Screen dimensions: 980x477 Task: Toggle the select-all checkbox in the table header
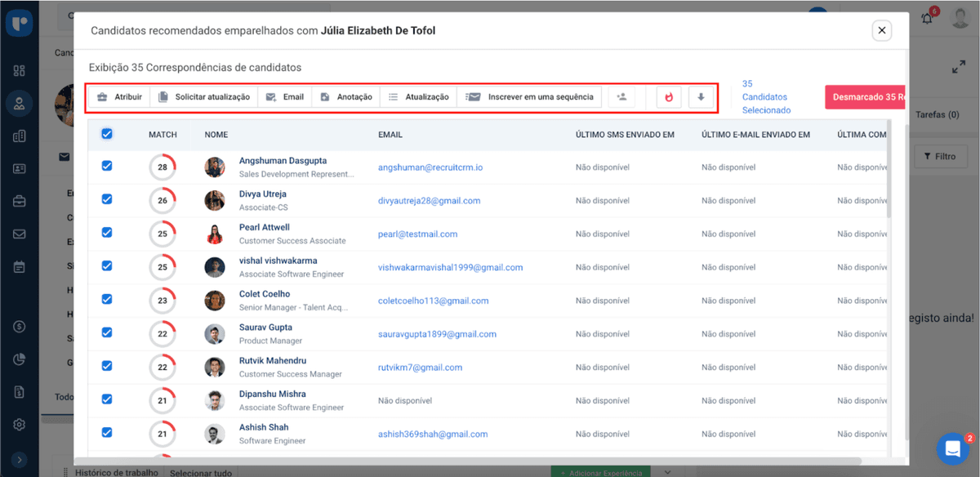(x=107, y=134)
